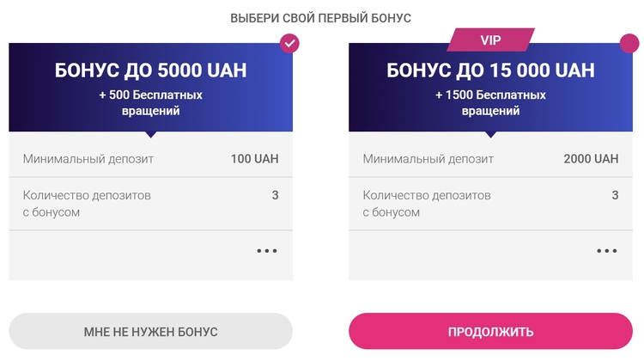
Task: Select the VIP 15 000 UAH bonus radio circle
Action: point(629,43)
